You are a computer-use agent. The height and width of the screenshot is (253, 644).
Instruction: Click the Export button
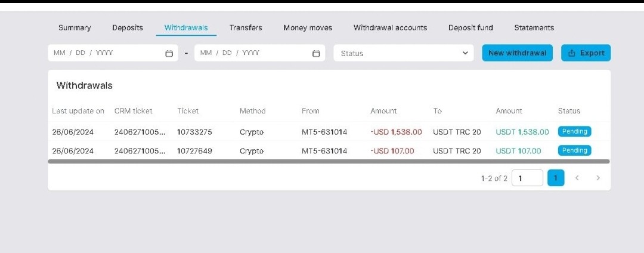586,53
